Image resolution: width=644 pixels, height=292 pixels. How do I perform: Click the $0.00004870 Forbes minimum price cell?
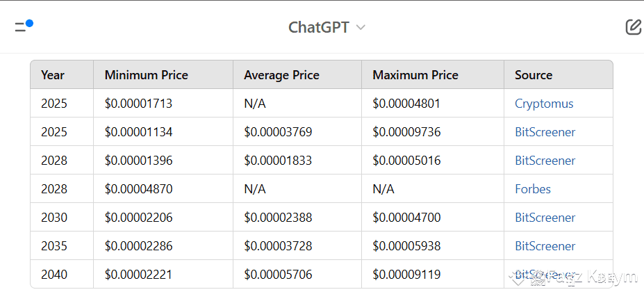click(138, 189)
